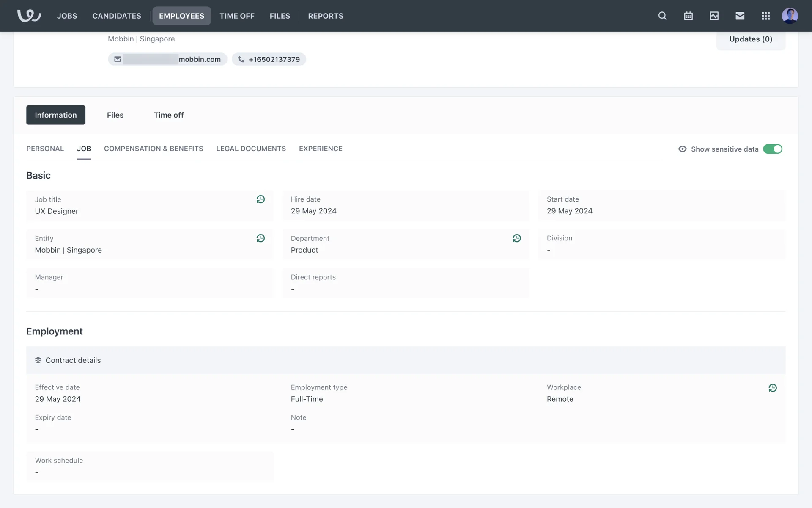812x508 pixels.
Task: Click the Workable logo
Action: pyautogui.click(x=29, y=16)
